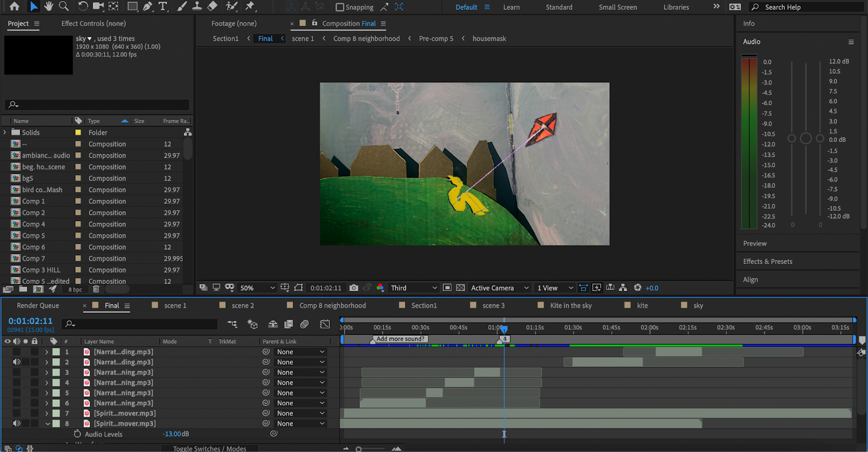Open Comp 8 neighborhood timeline tab

pyautogui.click(x=333, y=306)
